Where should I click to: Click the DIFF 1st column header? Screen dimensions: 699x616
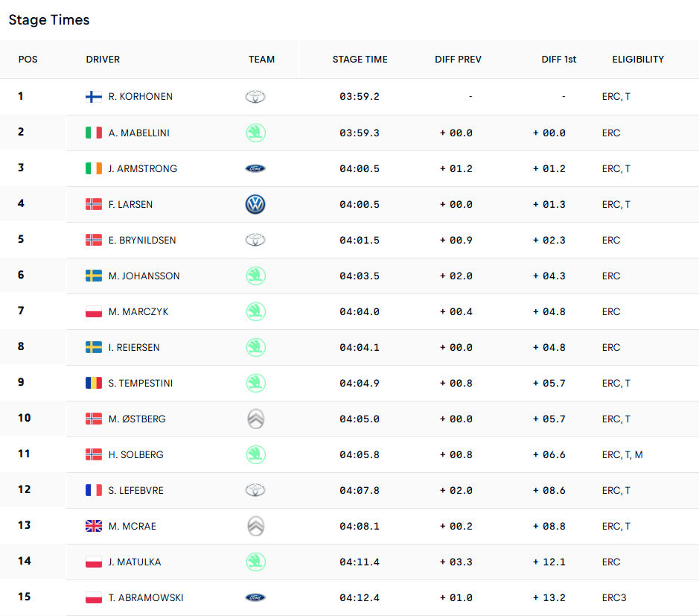[558, 60]
